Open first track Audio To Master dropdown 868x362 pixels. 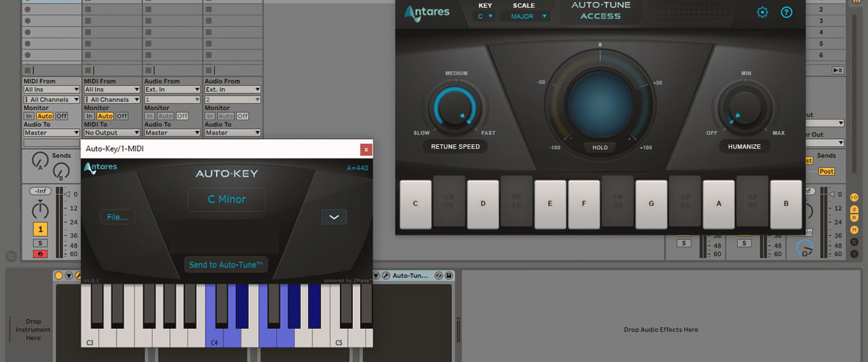coord(51,132)
